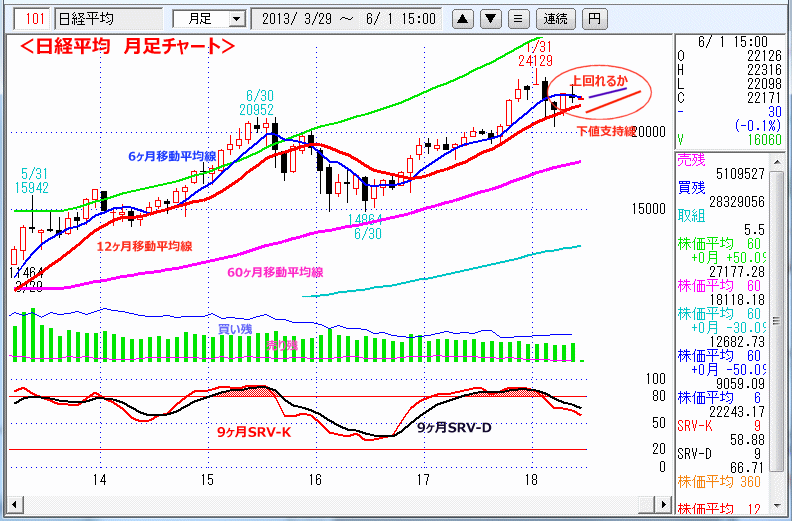
Task: Click the 売残 entry in indicator panel
Action: point(691,161)
